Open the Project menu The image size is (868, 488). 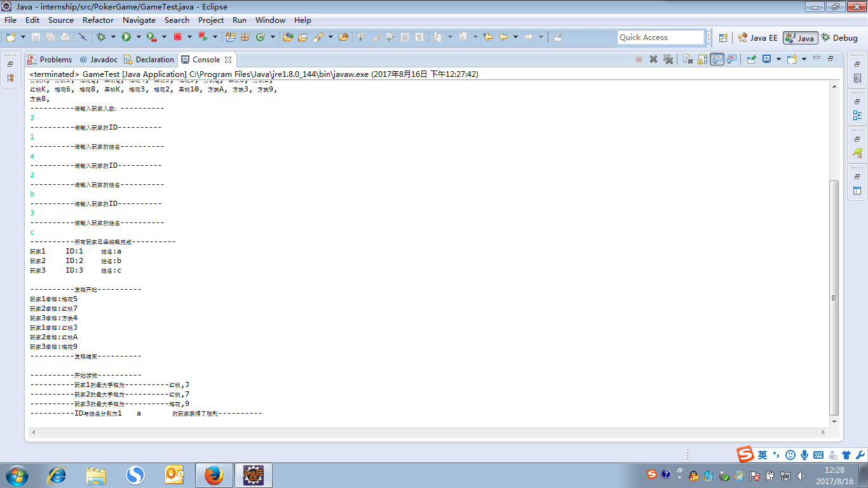click(x=211, y=20)
